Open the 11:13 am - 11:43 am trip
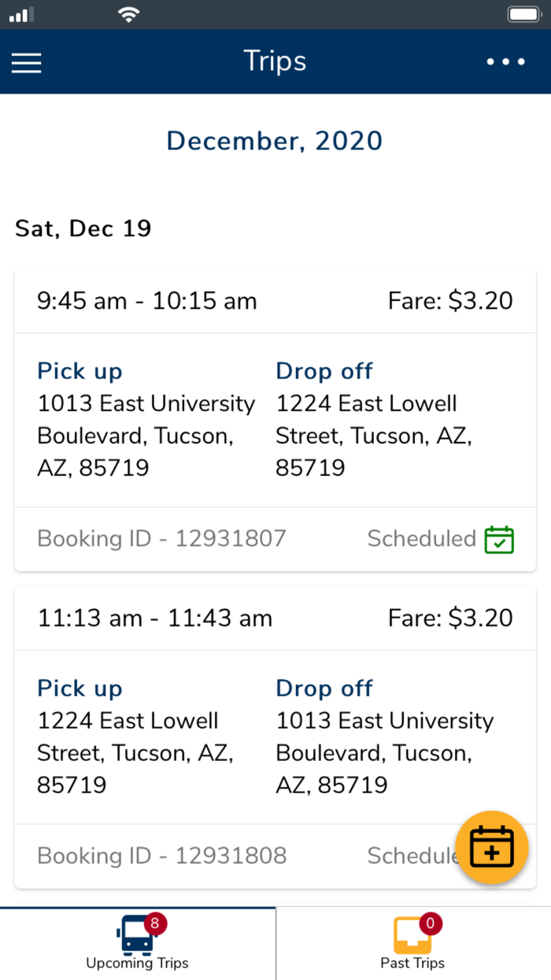The image size is (551, 980). tap(155, 618)
